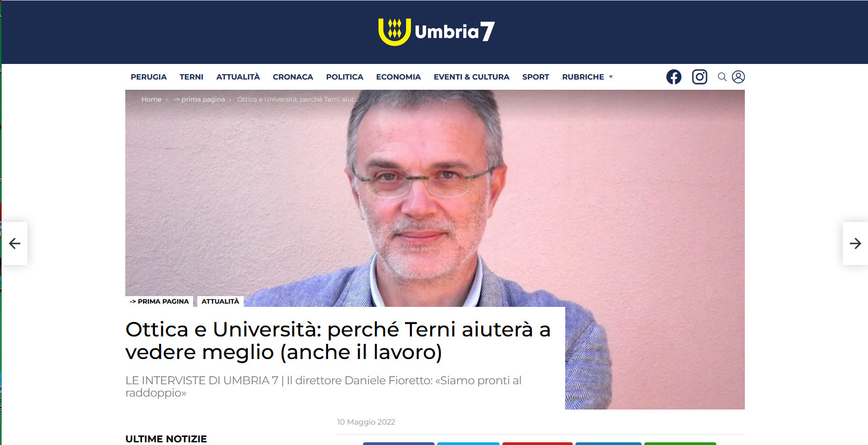Click the search magnifier icon
This screenshot has width=868, height=445.
(722, 77)
